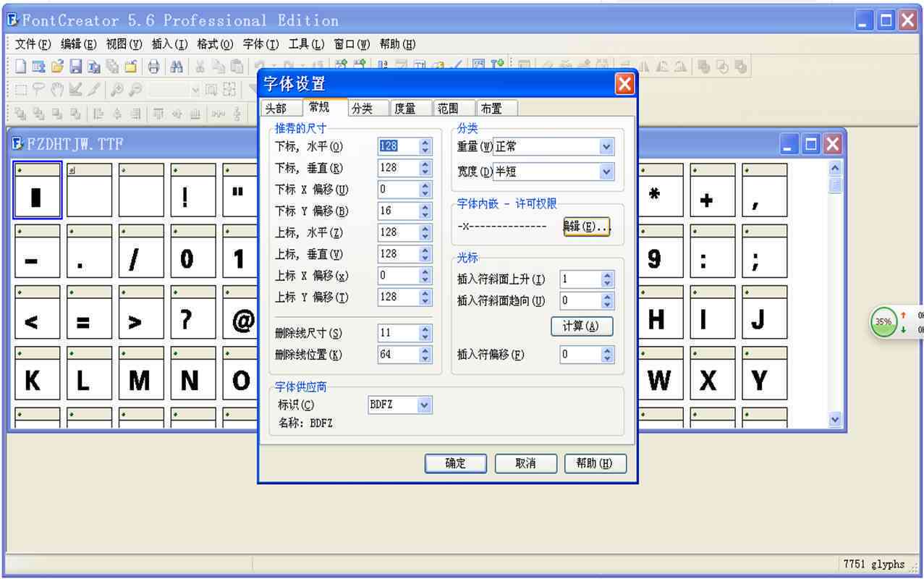This screenshot has height=579, width=924.
Task: Increase the 插入符斜面上升 value
Action: point(608,276)
